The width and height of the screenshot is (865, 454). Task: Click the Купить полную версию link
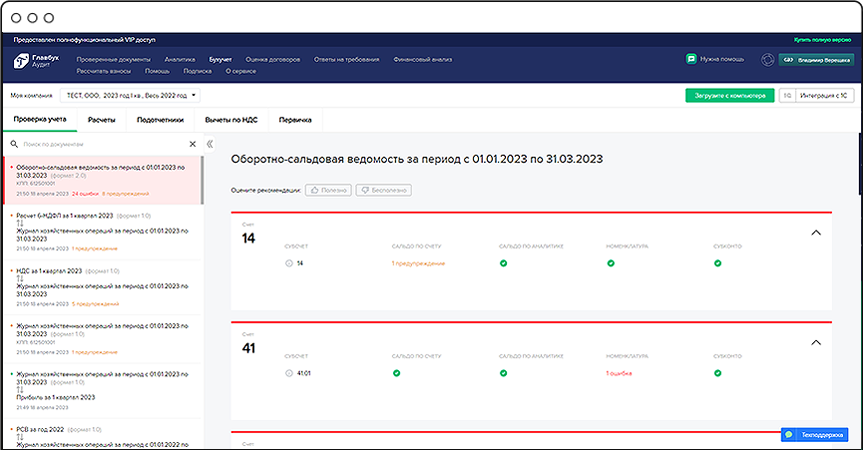tap(822, 40)
